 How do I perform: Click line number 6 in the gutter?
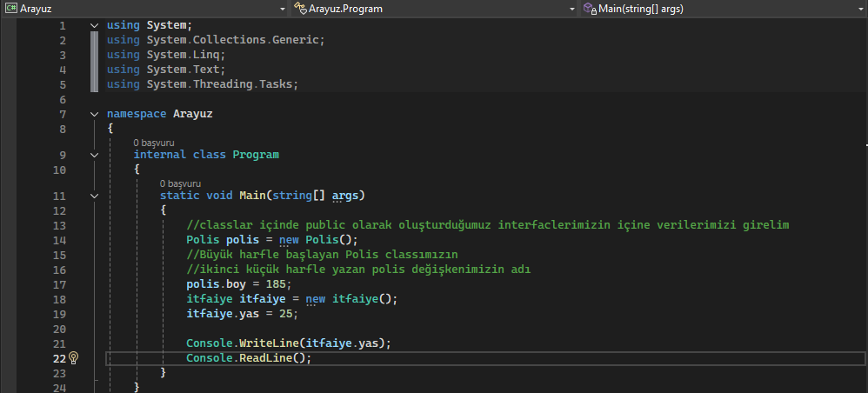point(62,100)
